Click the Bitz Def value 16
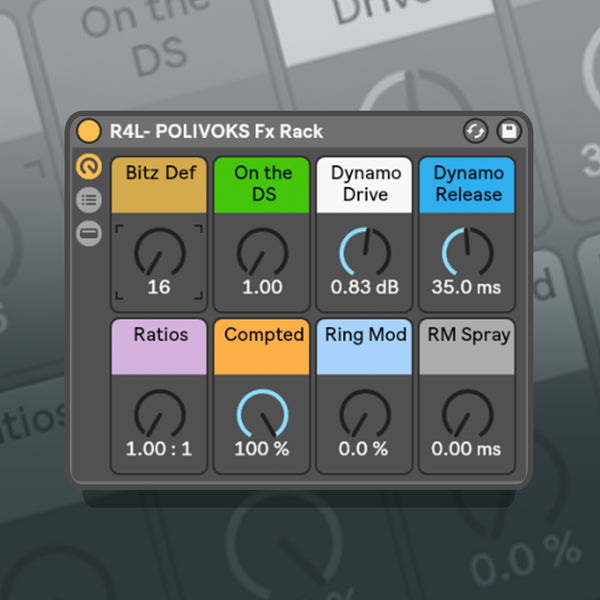Screen dimensions: 600x600 pyautogui.click(x=159, y=287)
